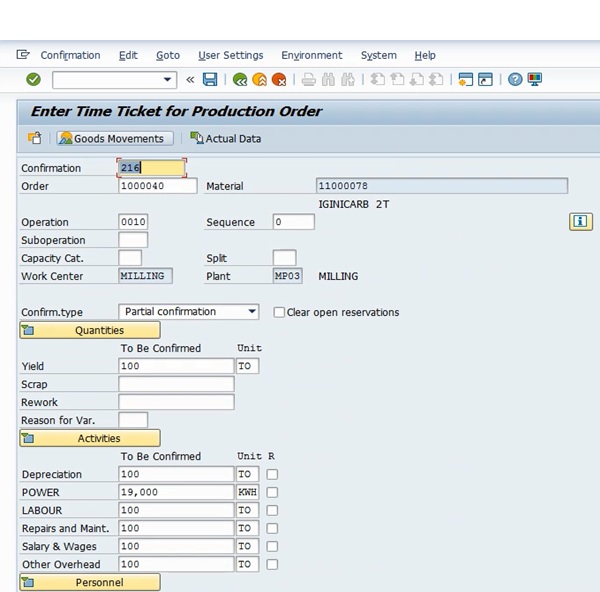Click the First Page icon
This screenshot has height=592, width=600.
[378, 80]
